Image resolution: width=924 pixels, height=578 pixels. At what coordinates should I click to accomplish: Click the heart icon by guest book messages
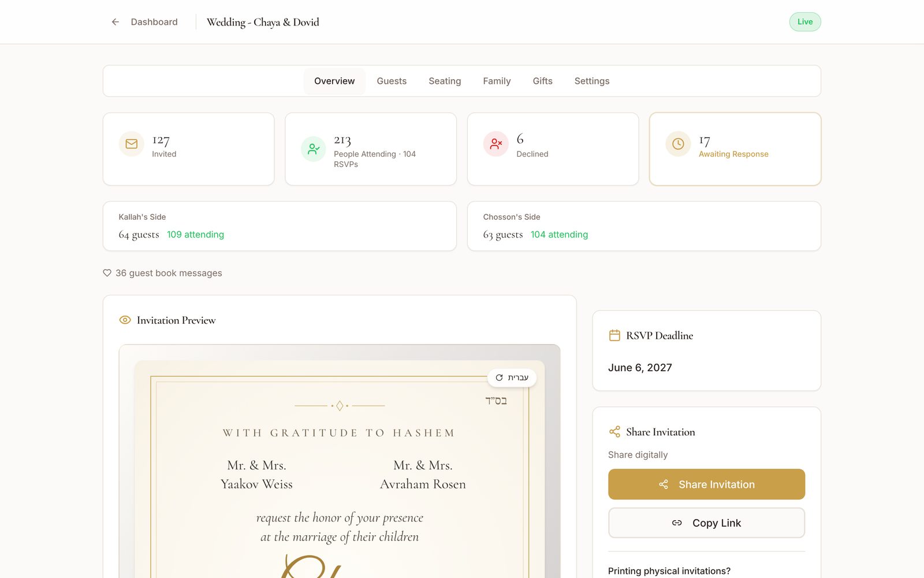[x=107, y=273]
